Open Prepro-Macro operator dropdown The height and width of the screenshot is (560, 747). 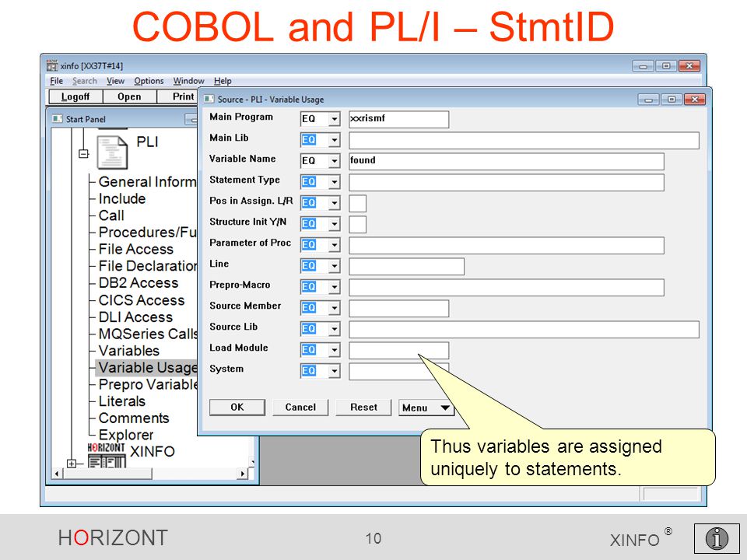pos(335,287)
